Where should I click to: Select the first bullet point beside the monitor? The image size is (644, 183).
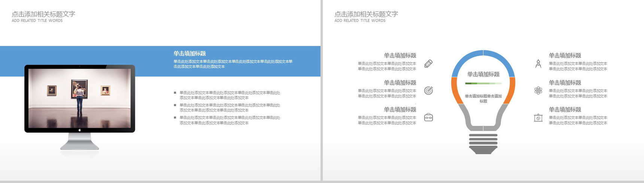pos(230,95)
